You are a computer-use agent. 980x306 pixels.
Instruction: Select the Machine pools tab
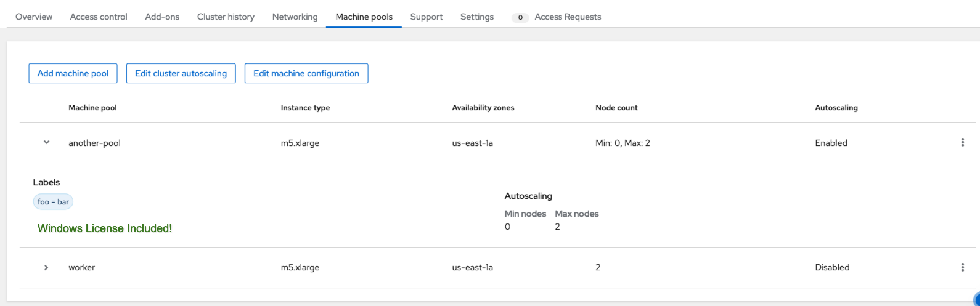coord(364,17)
